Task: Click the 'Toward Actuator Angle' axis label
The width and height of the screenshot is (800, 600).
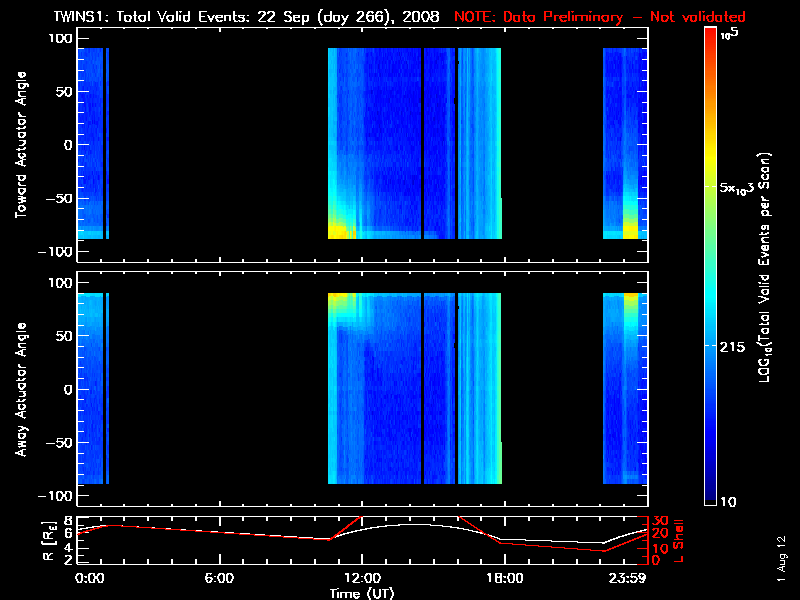Action: [20, 145]
